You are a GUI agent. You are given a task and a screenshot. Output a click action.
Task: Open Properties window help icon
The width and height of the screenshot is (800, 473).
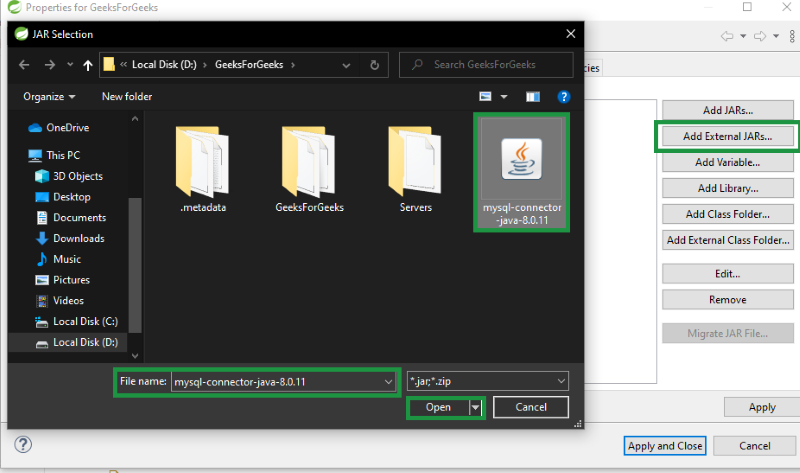[x=23, y=444]
